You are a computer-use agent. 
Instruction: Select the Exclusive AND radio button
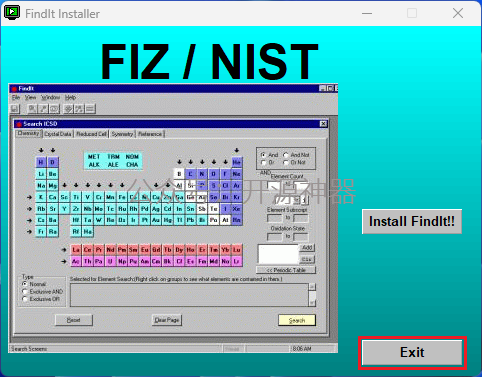(x=25, y=292)
